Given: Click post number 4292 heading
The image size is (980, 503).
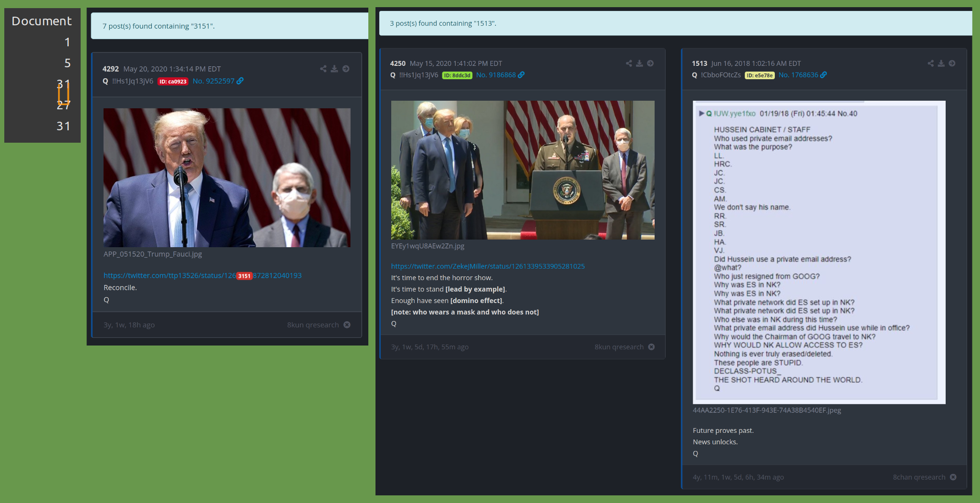Looking at the screenshot, I should tap(111, 69).
